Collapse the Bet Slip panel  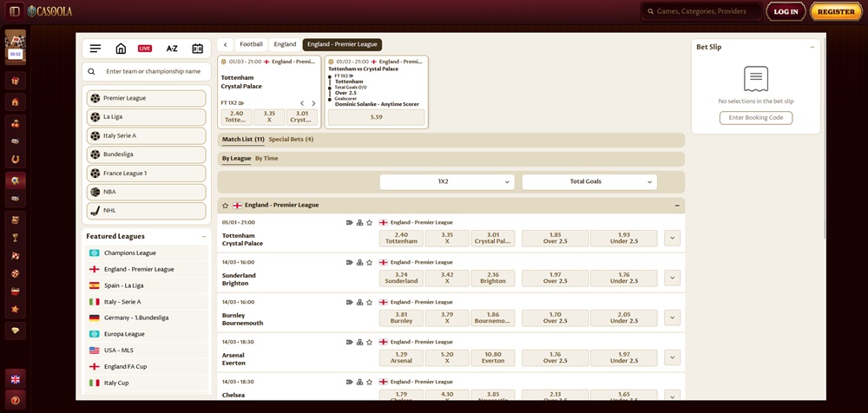pyautogui.click(x=812, y=47)
